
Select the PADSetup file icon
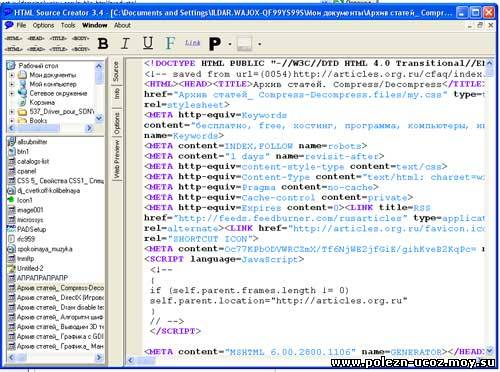point(12,229)
